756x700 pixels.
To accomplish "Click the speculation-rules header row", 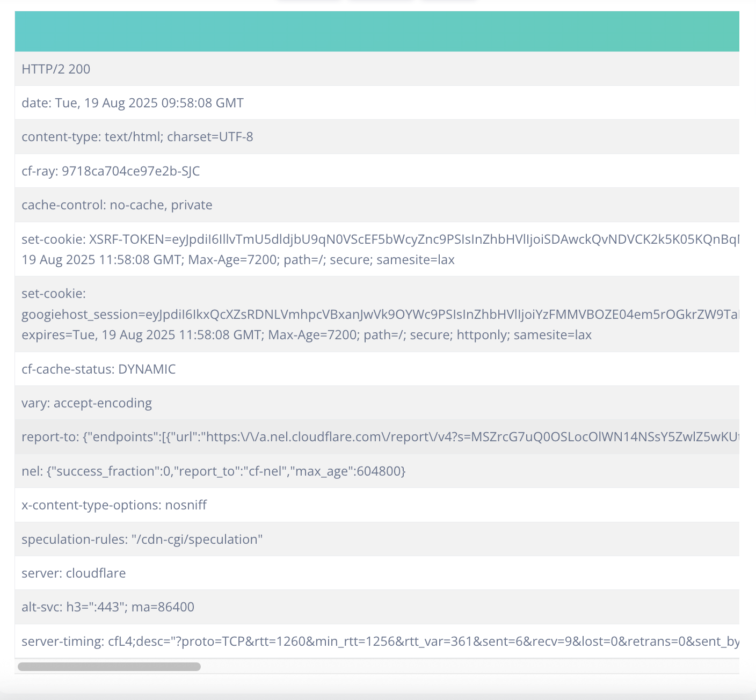I will tap(142, 539).
